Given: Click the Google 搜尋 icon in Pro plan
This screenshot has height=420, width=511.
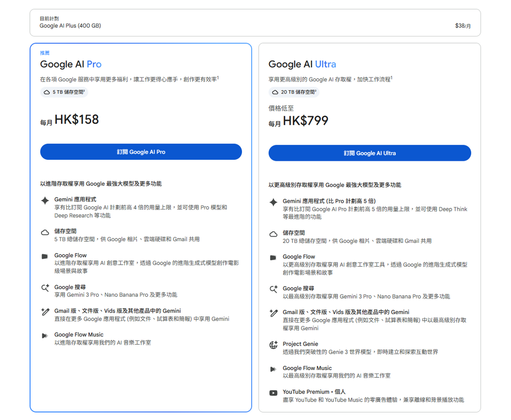Looking at the screenshot, I should (45, 288).
